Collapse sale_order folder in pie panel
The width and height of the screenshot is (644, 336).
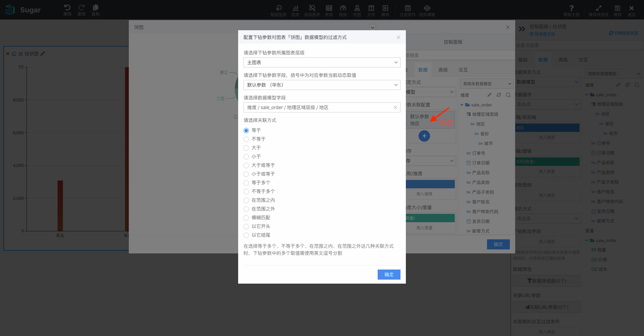click(462, 105)
